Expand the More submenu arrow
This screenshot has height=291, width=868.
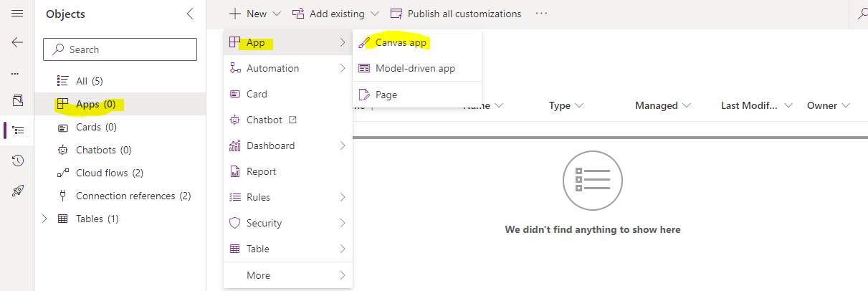pos(342,275)
